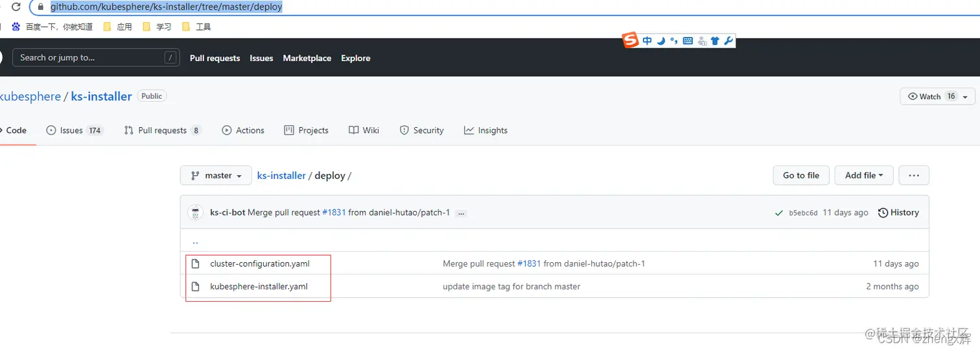This screenshot has height=351, width=980.
Task: Click the Watch button
Action: coord(937,96)
